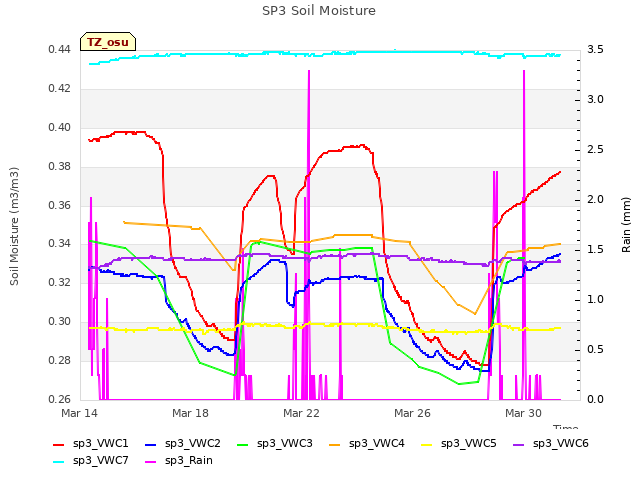This screenshot has width=640, height=480.
Task: Click the TZ_osu annotation label
Action: [x=108, y=42]
